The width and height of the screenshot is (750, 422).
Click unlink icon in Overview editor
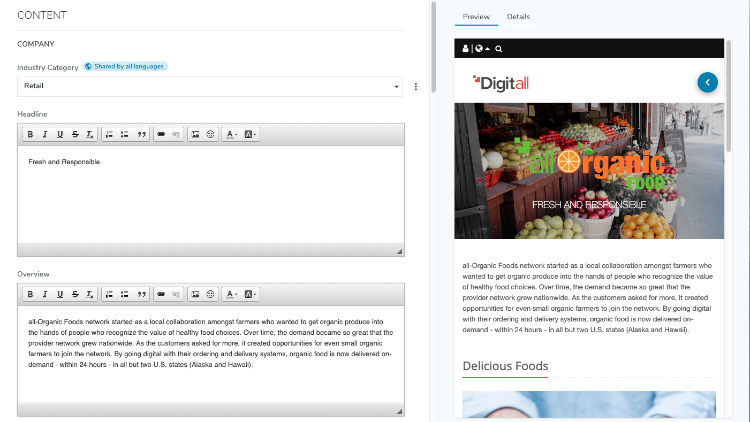[x=176, y=294]
